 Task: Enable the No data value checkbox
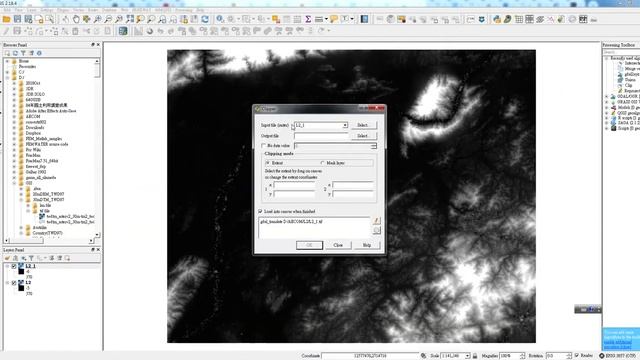(x=264, y=146)
